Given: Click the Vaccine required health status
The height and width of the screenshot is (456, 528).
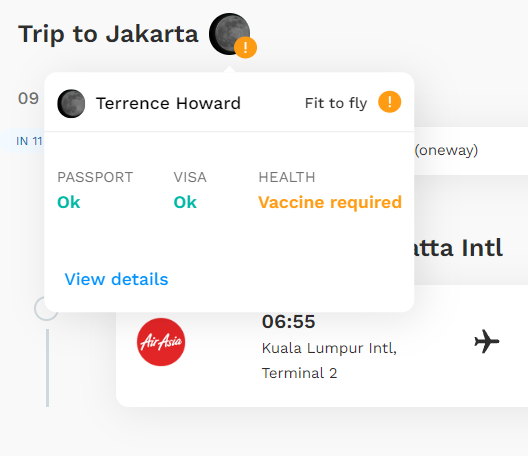Looking at the screenshot, I should (330, 202).
